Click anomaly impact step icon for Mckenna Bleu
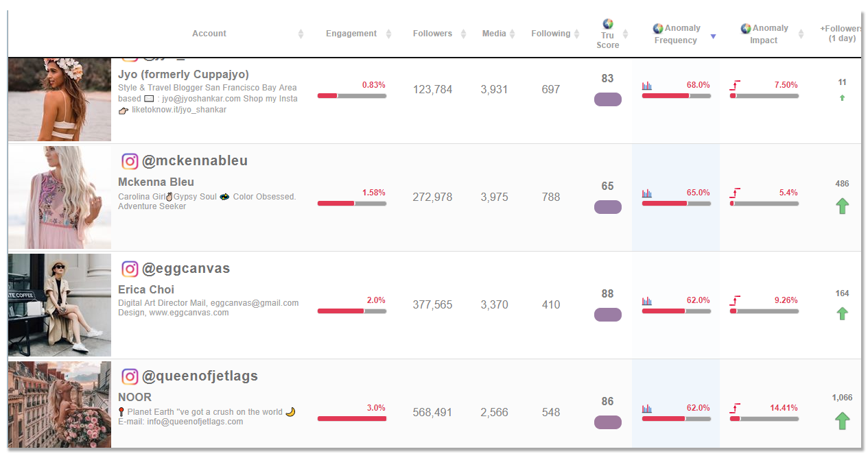The image size is (868, 458). 735,193
